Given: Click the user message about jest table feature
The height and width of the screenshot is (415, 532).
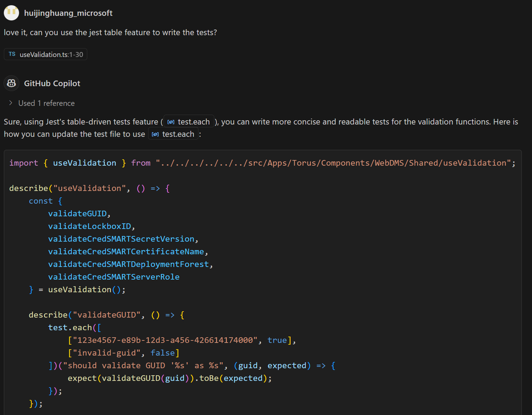Looking at the screenshot, I should coord(110,32).
